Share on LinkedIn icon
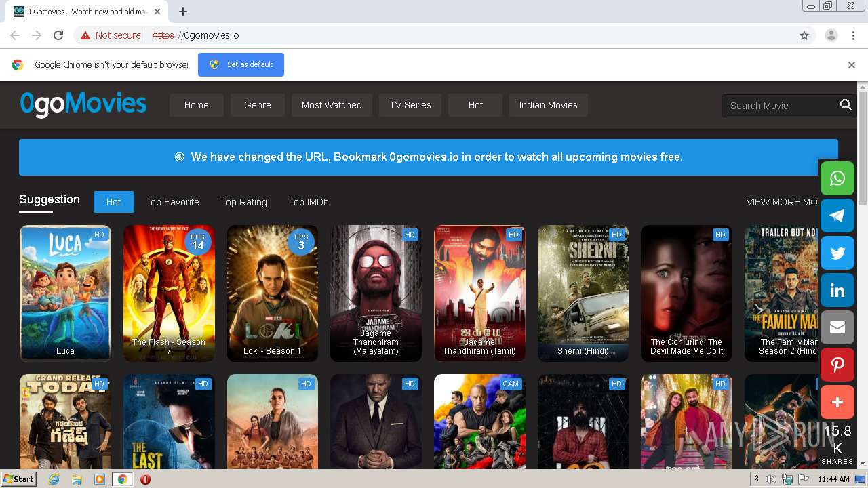 tap(837, 290)
